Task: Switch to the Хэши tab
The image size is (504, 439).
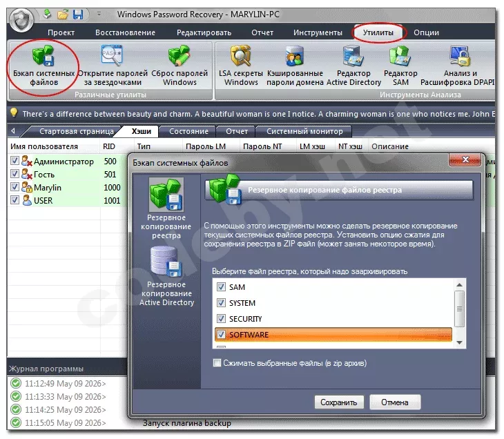Action: click(x=141, y=131)
